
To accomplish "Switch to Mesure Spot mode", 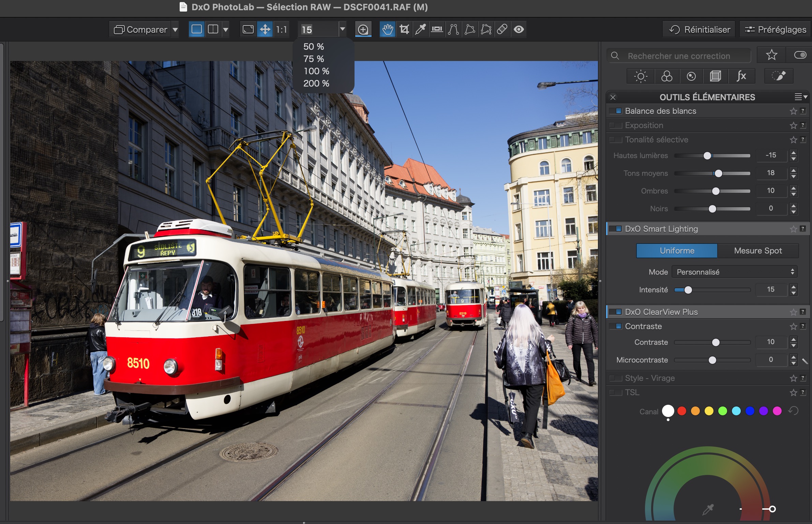I will pyautogui.click(x=758, y=251).
